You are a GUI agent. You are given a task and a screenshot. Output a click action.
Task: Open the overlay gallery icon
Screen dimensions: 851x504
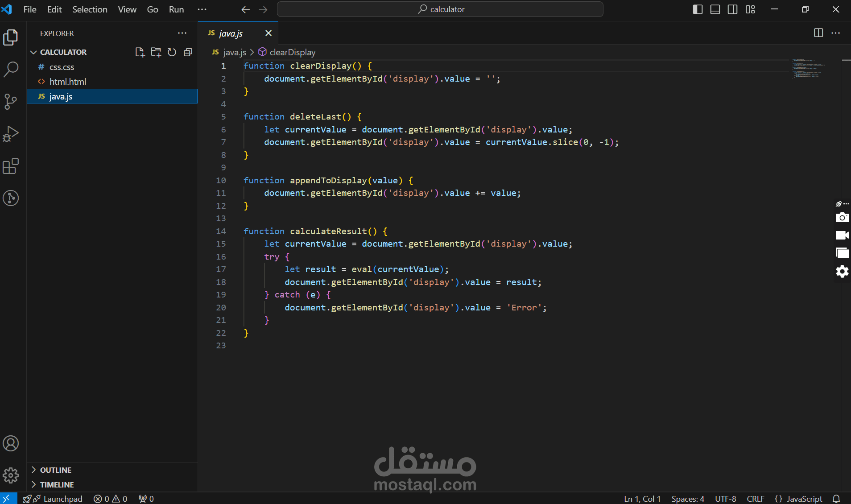coord(842,253)
